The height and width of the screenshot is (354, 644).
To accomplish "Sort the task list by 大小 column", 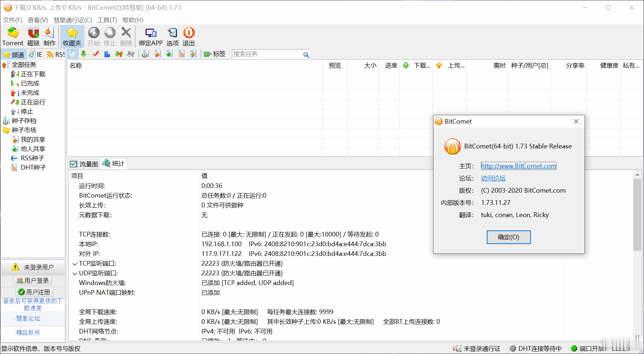I will click(x=363, y=65).
